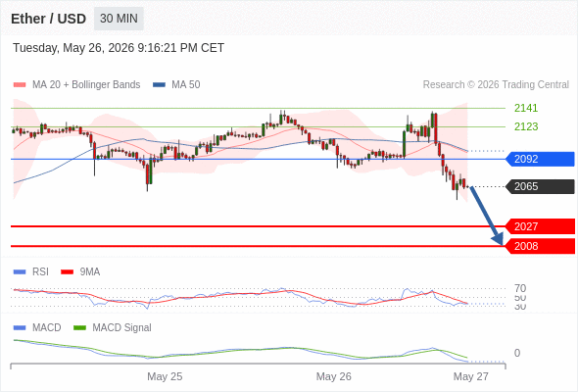Click the May 25 date axis label

[x=165, y=376]
